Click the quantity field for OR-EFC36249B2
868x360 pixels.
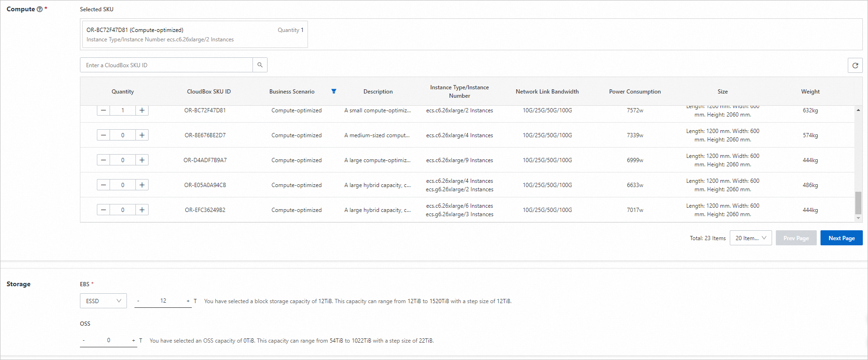(123, 210)
